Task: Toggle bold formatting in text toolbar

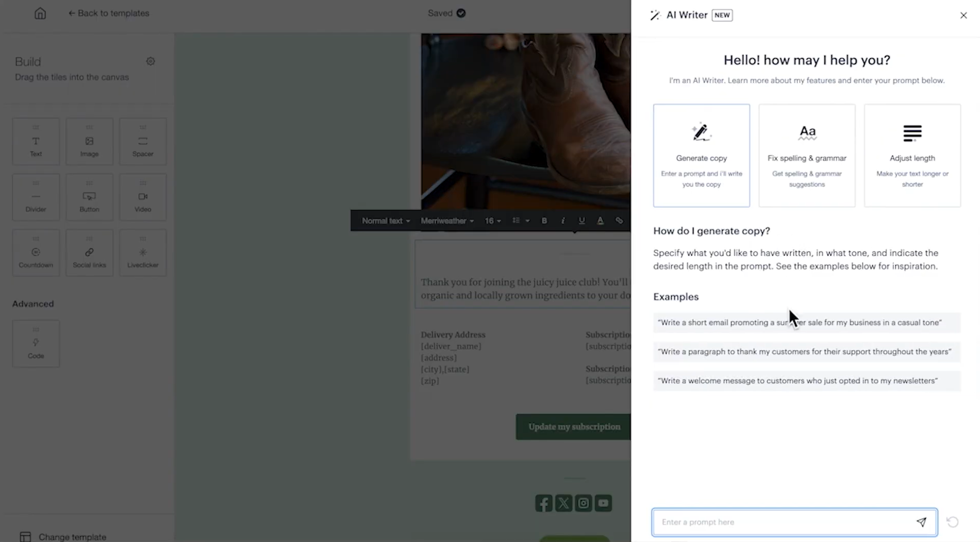Action: [x=544, y=221]
